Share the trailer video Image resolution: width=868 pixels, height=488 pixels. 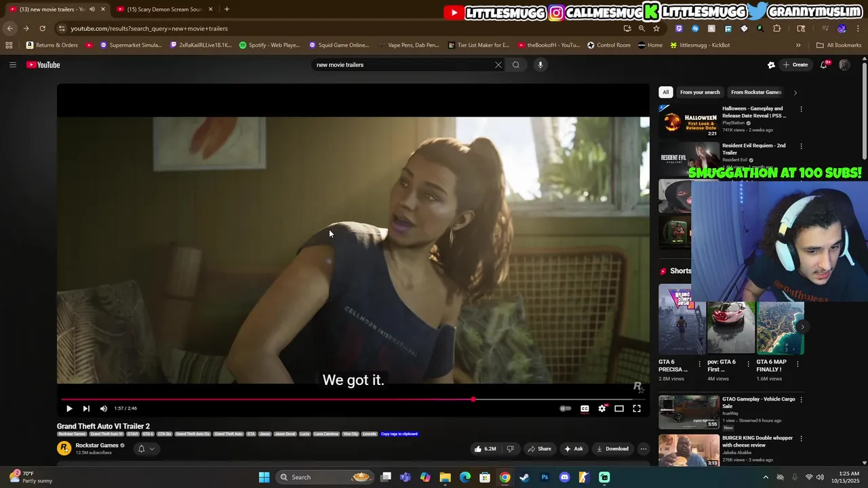pos(540,449)
